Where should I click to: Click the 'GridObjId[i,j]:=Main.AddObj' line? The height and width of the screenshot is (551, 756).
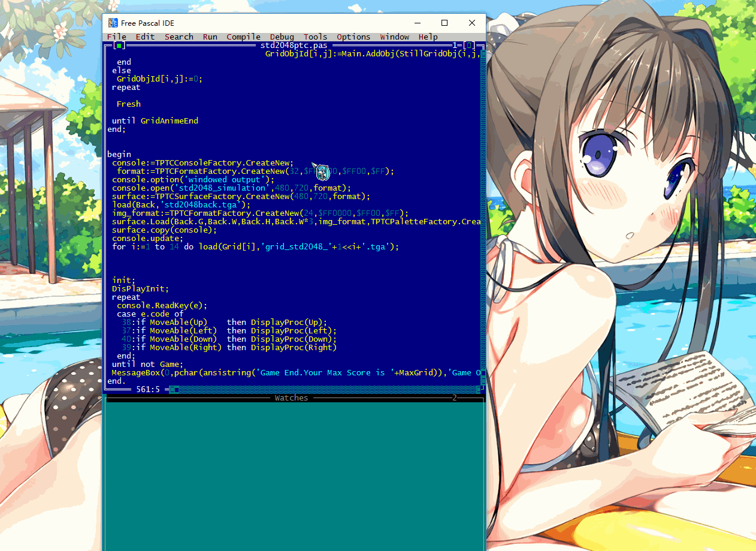tap(373, 53)
